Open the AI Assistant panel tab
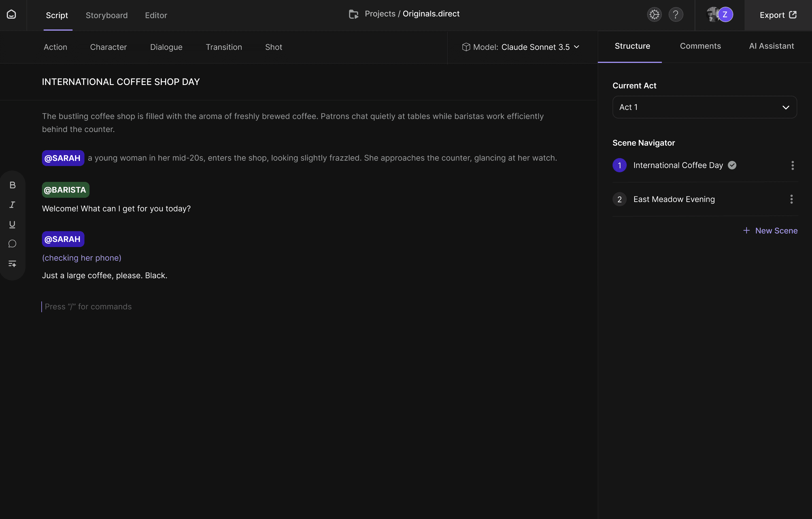 click(x=771, y=46)
